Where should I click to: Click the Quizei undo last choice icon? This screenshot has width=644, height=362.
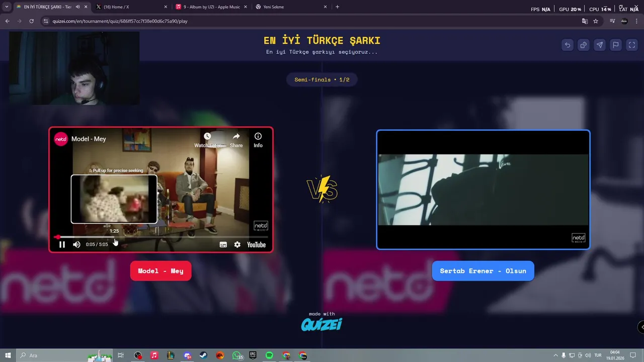[x=568, y=45]
